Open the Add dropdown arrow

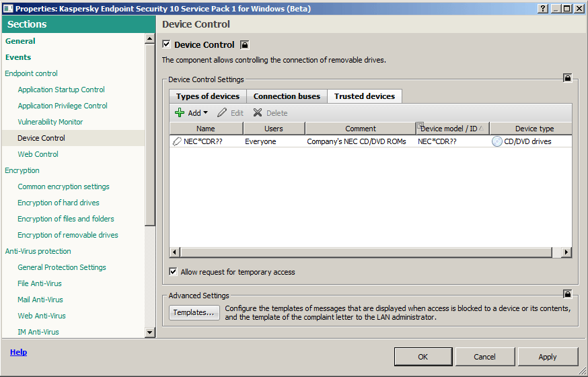(x=205, y=112)
